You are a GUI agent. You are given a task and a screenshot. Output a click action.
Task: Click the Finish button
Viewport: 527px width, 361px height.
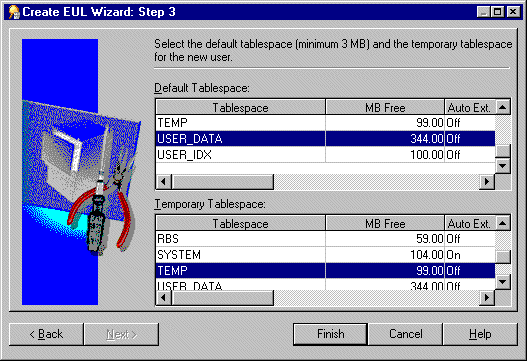330,334
